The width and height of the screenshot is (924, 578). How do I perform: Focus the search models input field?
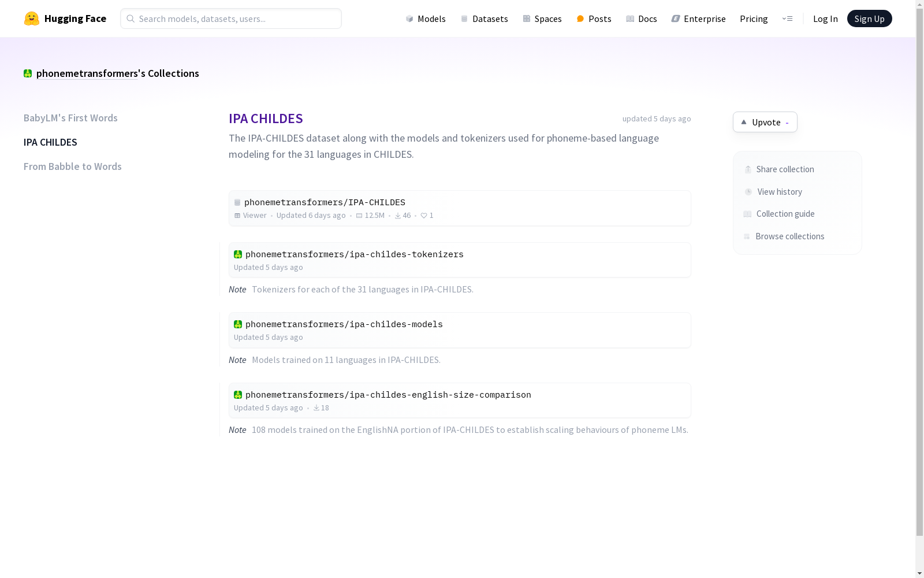coord(231,18)
